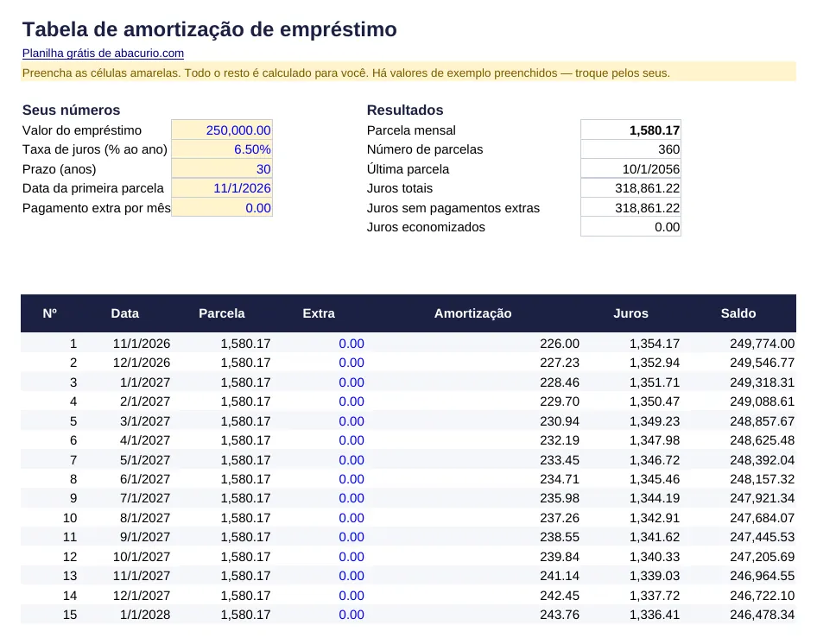This screenshot has height=644, width=817.
Task: Select the Juros totais value 318,861.22
Action: coord(630,188)
